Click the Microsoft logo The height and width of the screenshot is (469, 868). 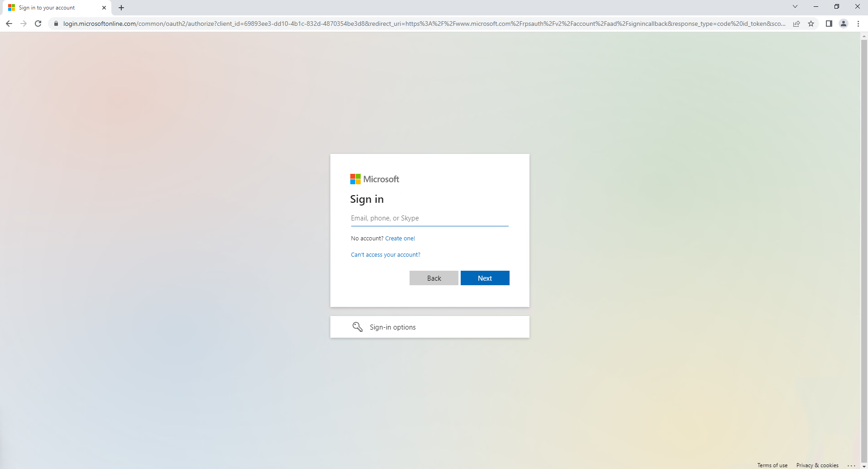(x=375, y=179)
